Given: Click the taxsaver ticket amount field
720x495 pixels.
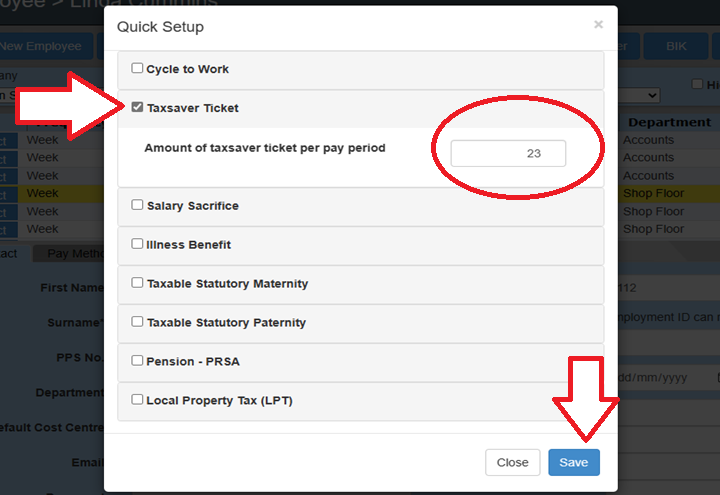Looking at the screenshot, I should point(508,154).
